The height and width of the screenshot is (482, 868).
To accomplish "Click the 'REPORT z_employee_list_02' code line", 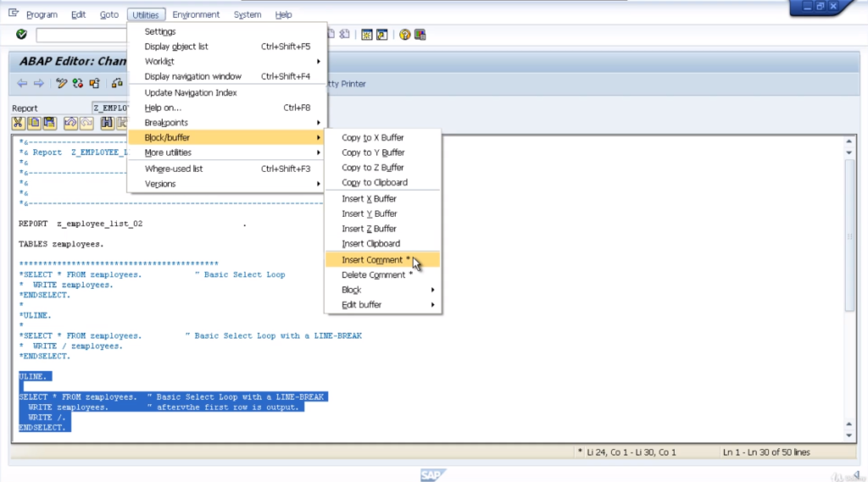I will [x=81, y=224].
